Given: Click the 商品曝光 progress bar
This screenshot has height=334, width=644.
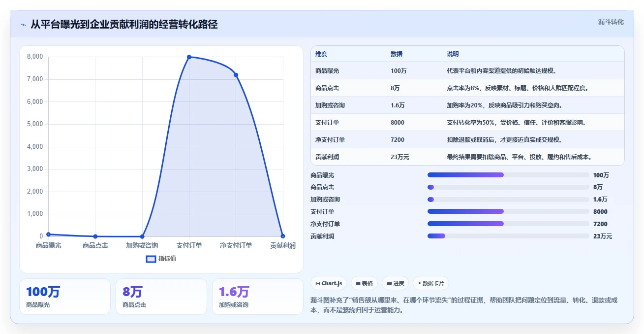Looking at the screenshot, I should click(x=508, y=175).
